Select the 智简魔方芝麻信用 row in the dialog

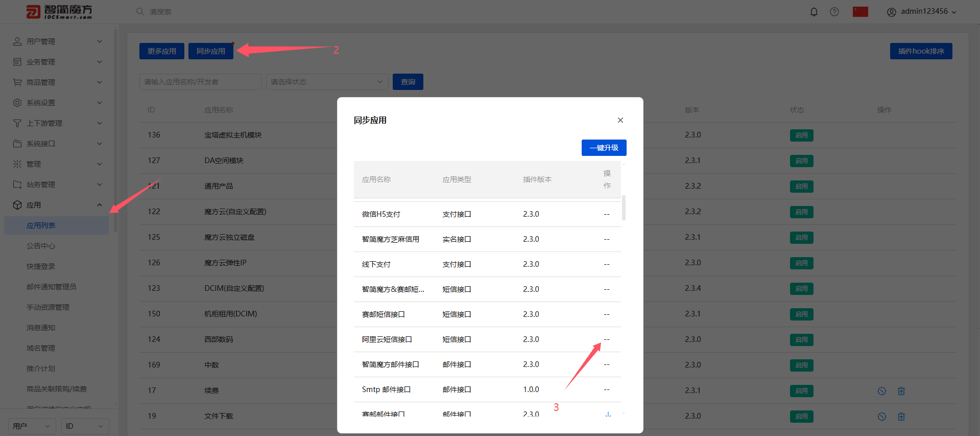pos(487,239)
